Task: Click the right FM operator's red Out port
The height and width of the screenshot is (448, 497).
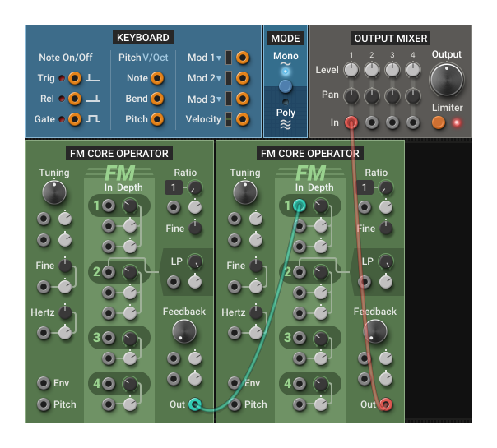Action: pos(386,404)
